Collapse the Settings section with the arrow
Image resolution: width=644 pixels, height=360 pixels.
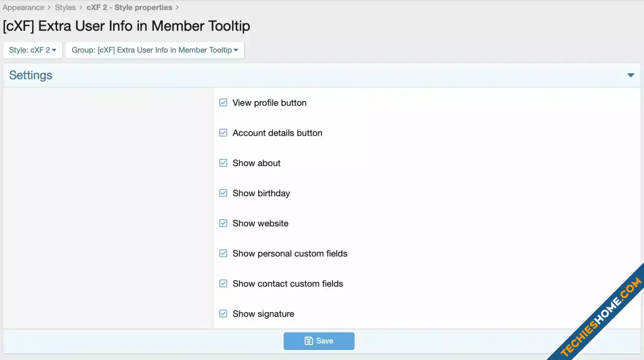point(630,75)
